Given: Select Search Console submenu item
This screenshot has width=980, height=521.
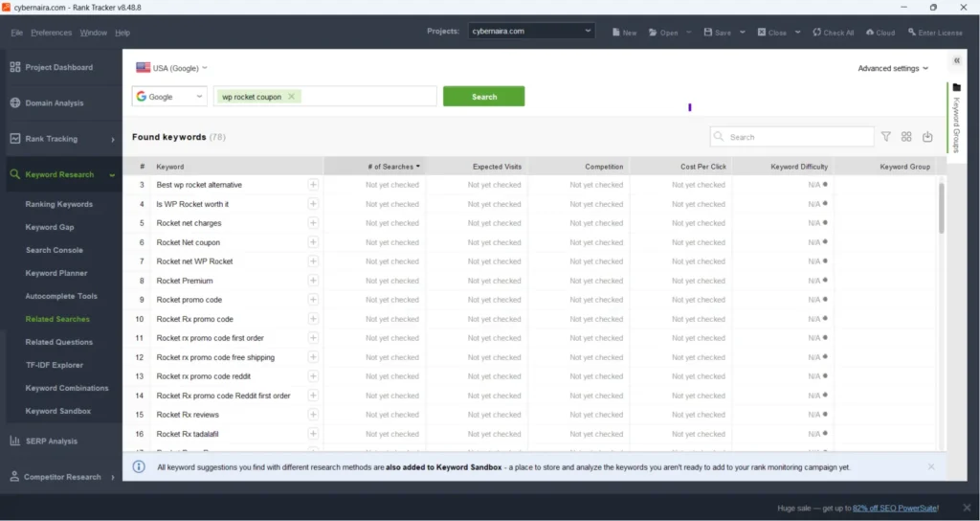Looking at the screenshot, I should point(54,250).
